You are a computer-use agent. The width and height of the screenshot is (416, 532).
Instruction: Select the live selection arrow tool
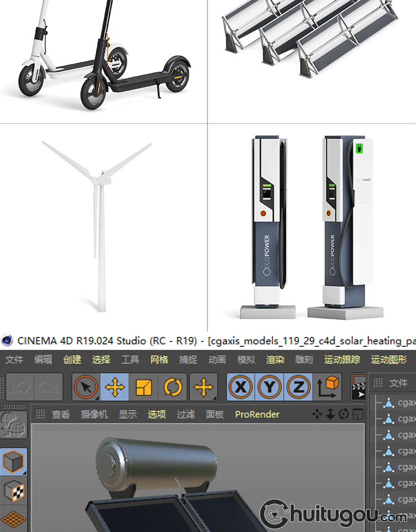(86, 387)
